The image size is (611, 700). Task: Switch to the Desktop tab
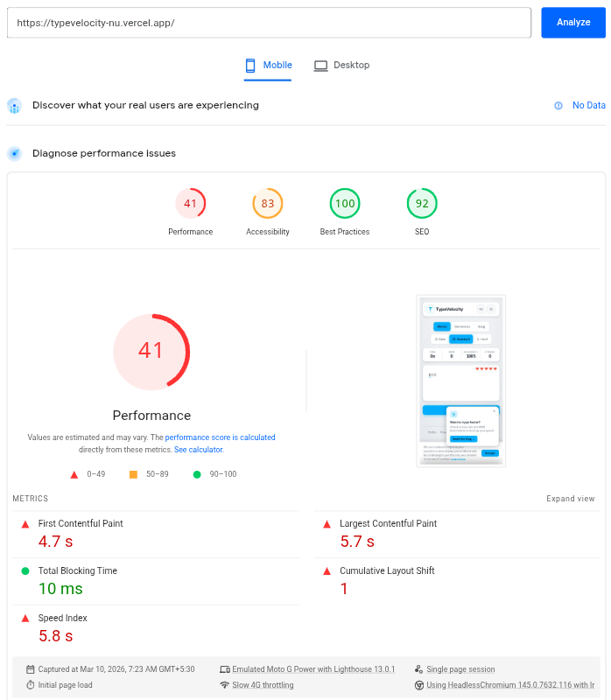click(341, 65)
